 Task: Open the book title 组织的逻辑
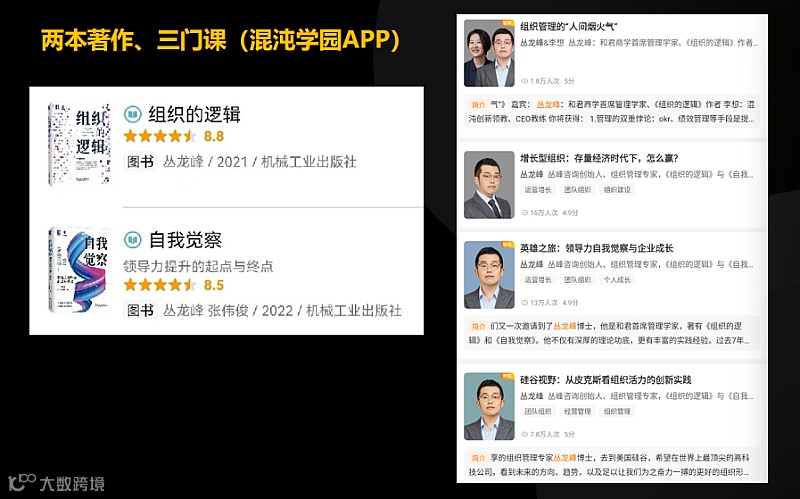pos(194,114)
